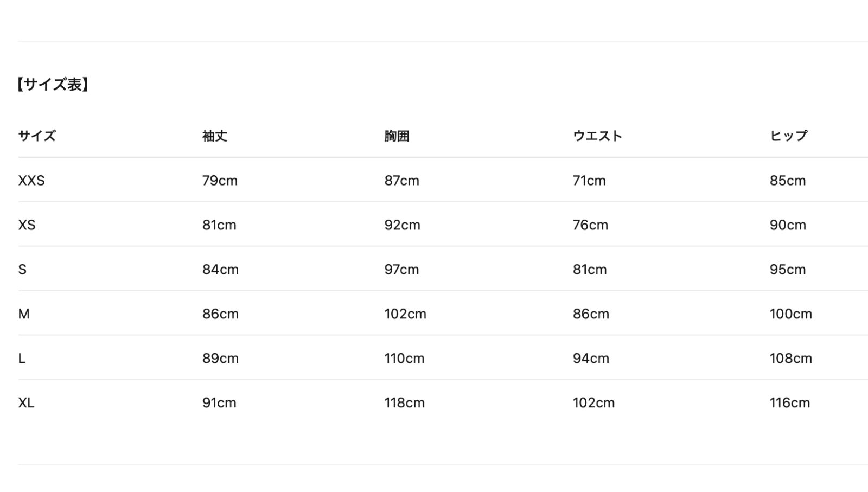Select the XXS size row label
868x492 pixels.
click(31, 181)
